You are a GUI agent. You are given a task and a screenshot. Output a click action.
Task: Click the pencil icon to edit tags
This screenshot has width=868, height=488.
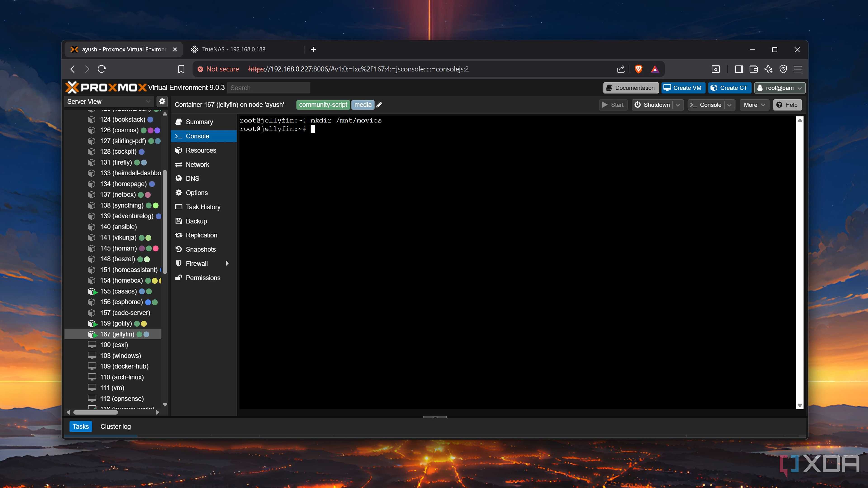pos(379,105)
